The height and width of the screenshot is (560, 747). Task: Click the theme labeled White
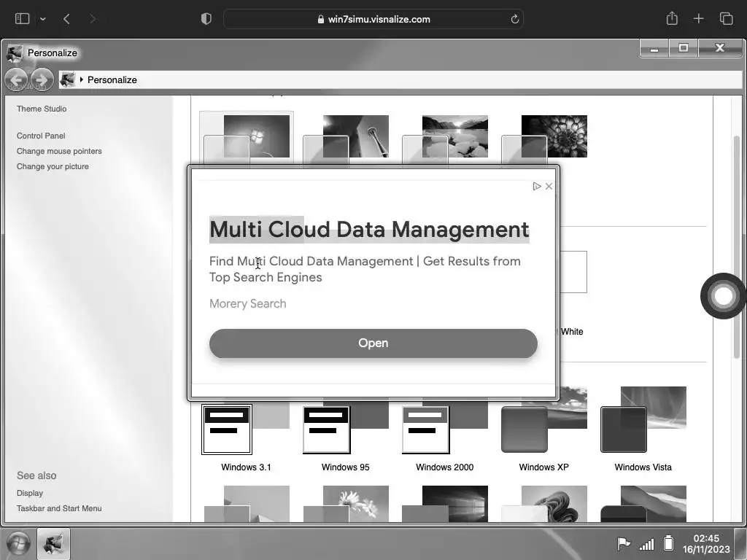click(x=572, y=332)
